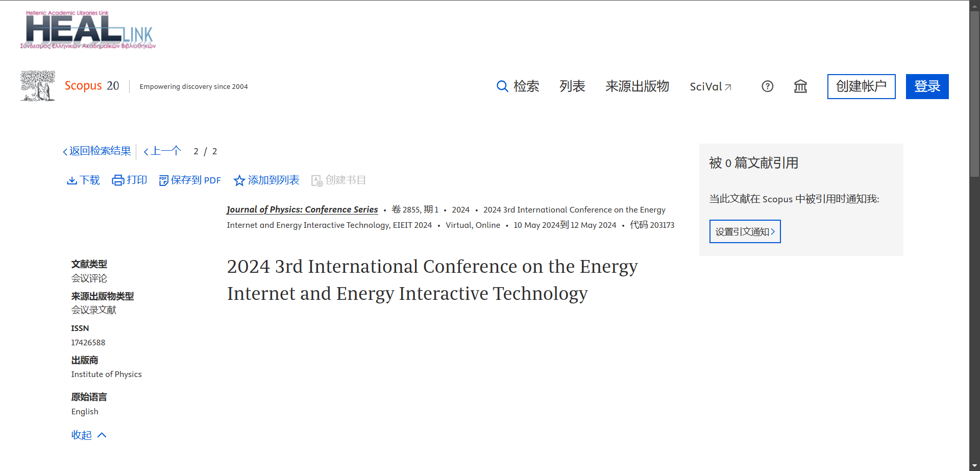Go to previous document 上一个
Image resolution: width=980 pixels, height=471 pixels.
point(162,151)
